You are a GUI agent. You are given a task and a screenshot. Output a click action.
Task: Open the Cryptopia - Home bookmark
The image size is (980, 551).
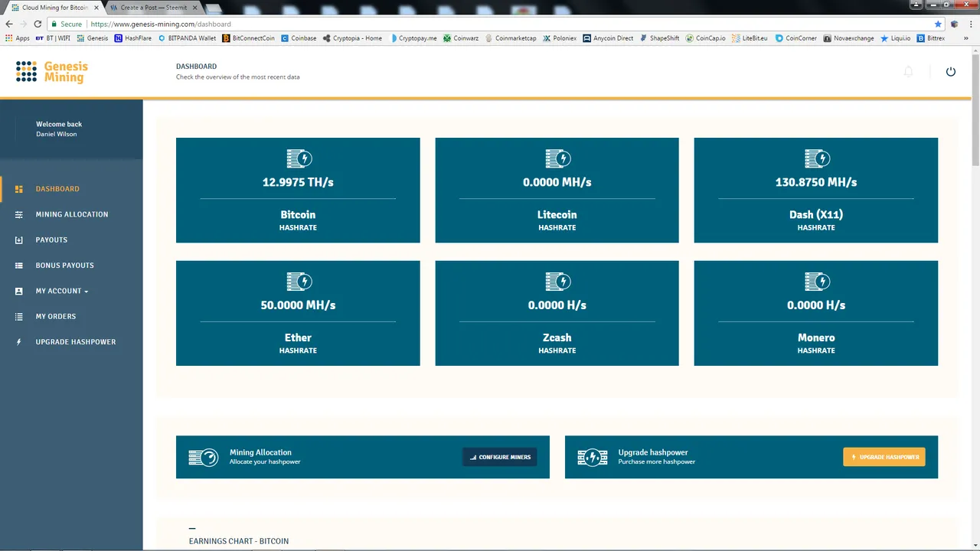point(352,38)
